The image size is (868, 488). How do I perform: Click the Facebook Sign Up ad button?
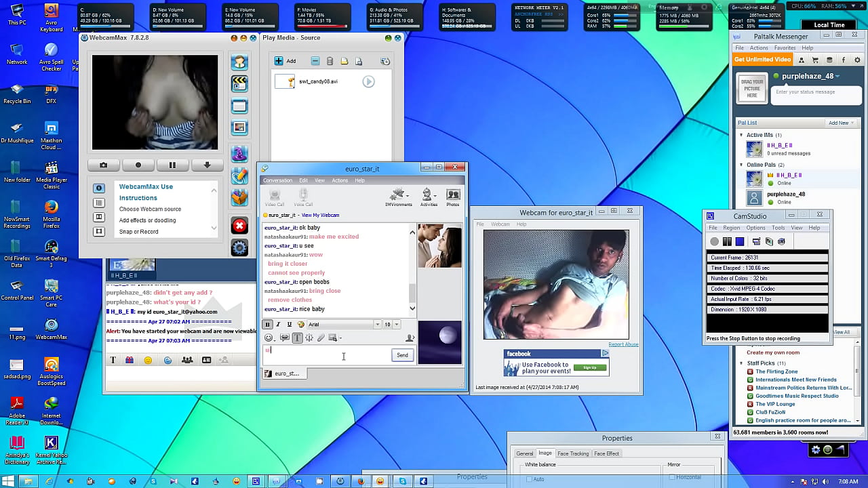pyautogui.click(x=589, y=367)
